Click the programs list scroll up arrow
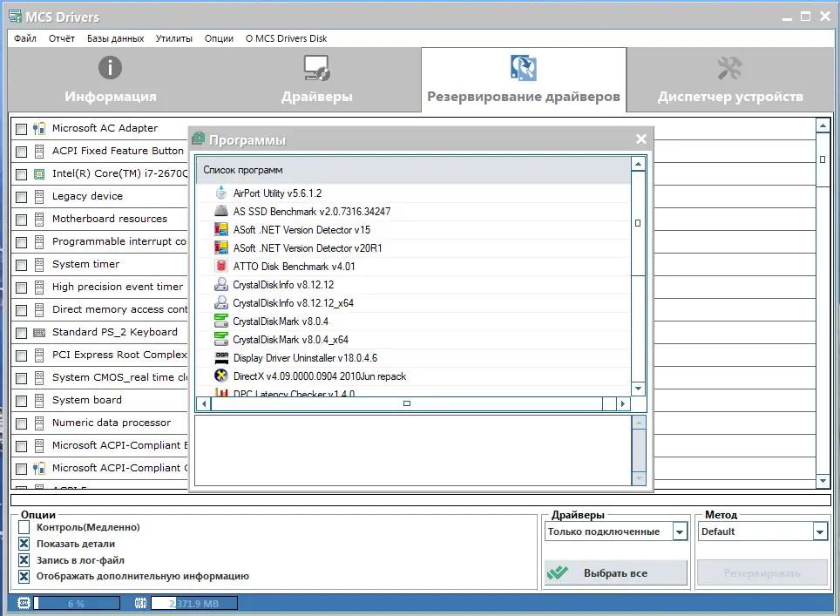840x616 pixels. pyautogui.click(x=638, y=164)
